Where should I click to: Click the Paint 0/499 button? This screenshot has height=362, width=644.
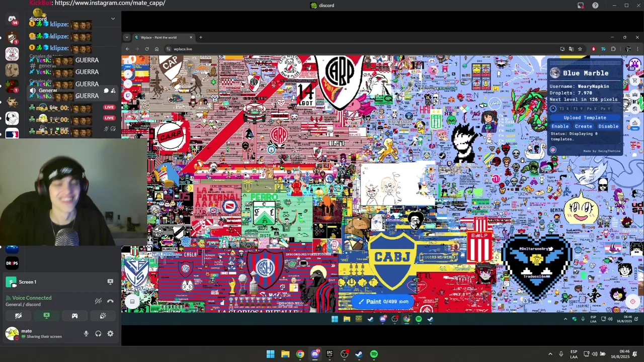point(382,302)
